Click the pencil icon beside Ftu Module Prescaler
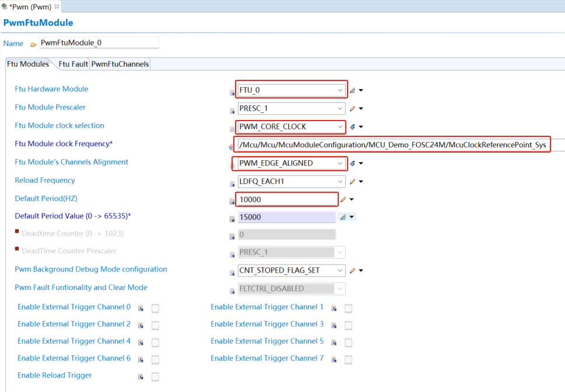Viewport: 565px width, 392px height. click(x=352, y=108)
